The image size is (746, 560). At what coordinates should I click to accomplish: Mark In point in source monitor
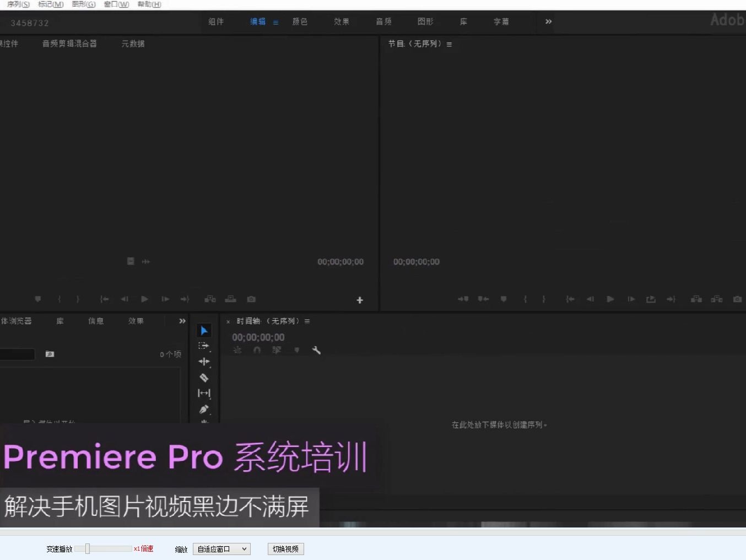click(60, 299)
